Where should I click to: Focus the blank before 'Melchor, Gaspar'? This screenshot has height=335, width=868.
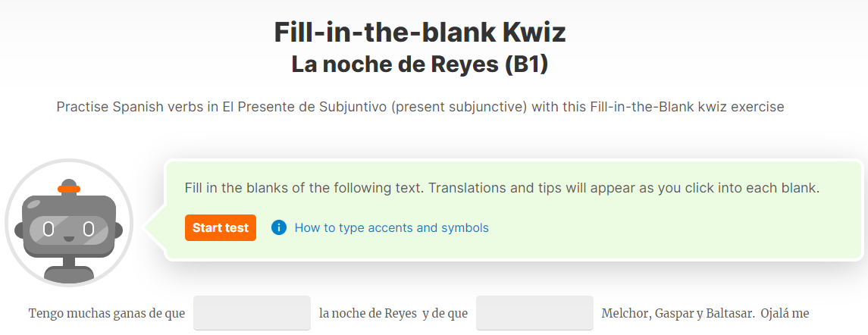point(534,313)
